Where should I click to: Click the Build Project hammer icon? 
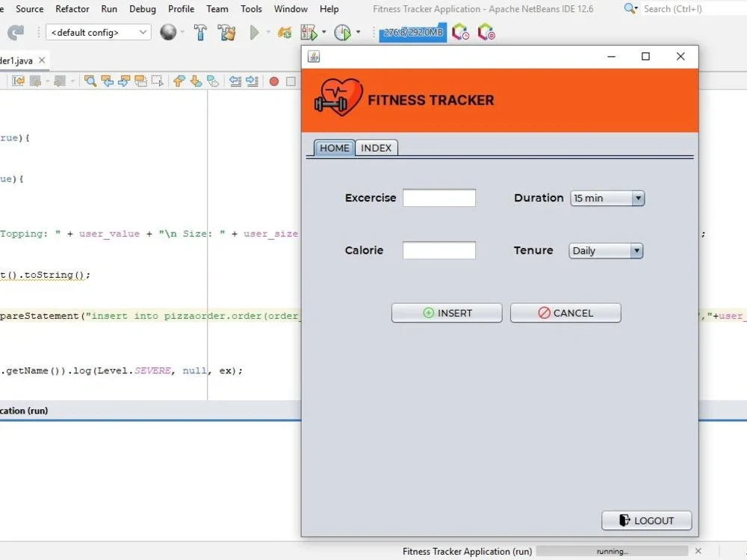tap(200, 32)
